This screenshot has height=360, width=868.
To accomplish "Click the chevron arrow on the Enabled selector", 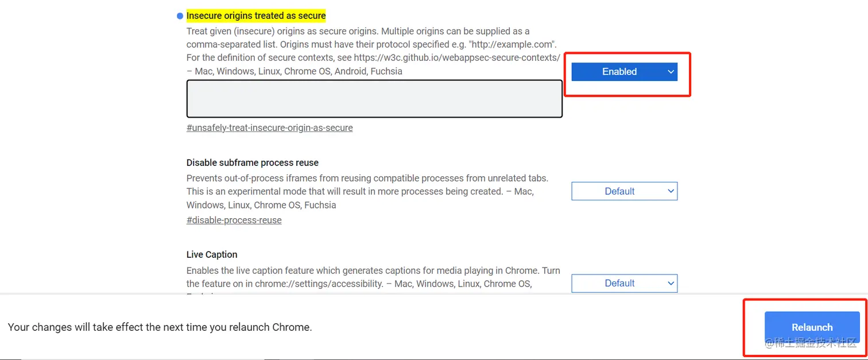I will coord(671,72).
